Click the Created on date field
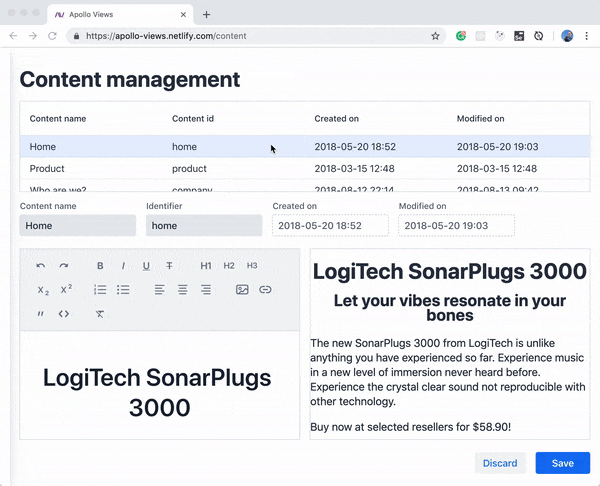 [330, 225]
